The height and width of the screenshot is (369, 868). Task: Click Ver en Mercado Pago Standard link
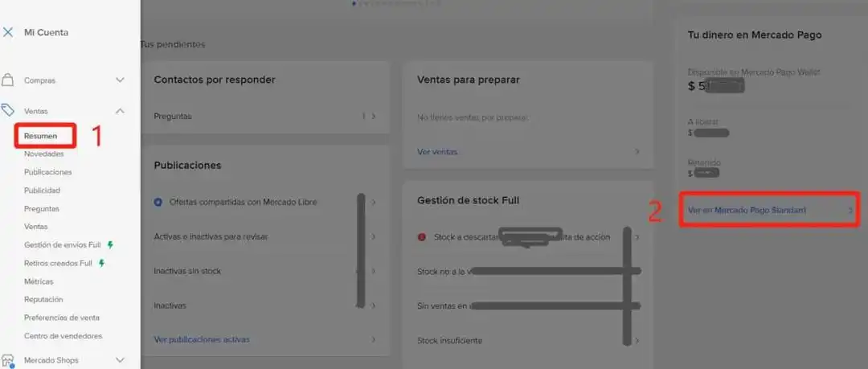(x=747, y=210)
